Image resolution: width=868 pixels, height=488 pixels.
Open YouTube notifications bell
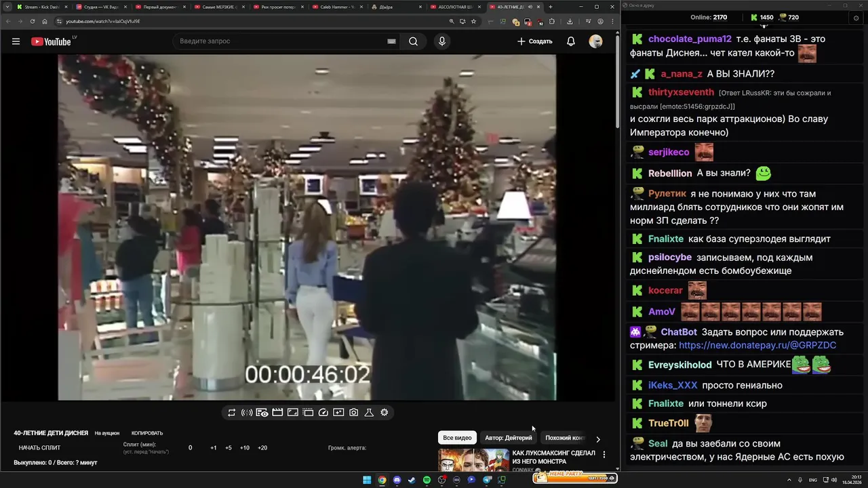click(571, 41)
